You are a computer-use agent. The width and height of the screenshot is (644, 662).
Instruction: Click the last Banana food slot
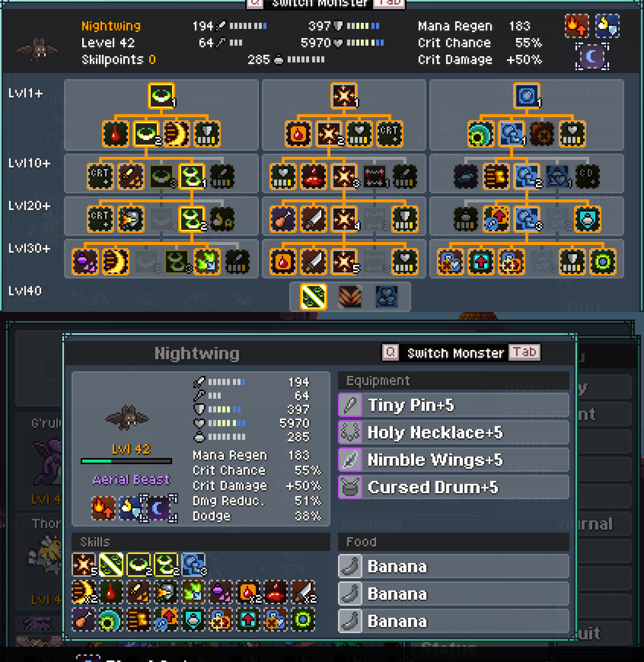point(453,621)
